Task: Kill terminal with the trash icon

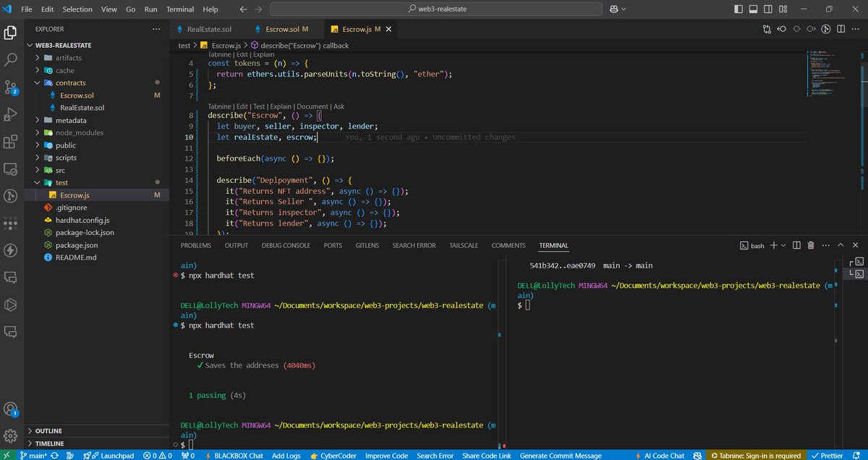Action: 811,246
